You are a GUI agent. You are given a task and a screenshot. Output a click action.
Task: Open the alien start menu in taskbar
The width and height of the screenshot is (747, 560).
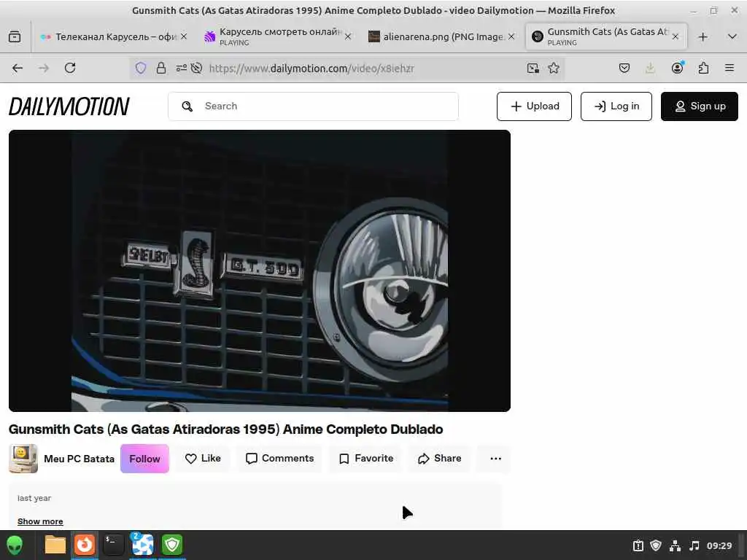click(15, 545)
